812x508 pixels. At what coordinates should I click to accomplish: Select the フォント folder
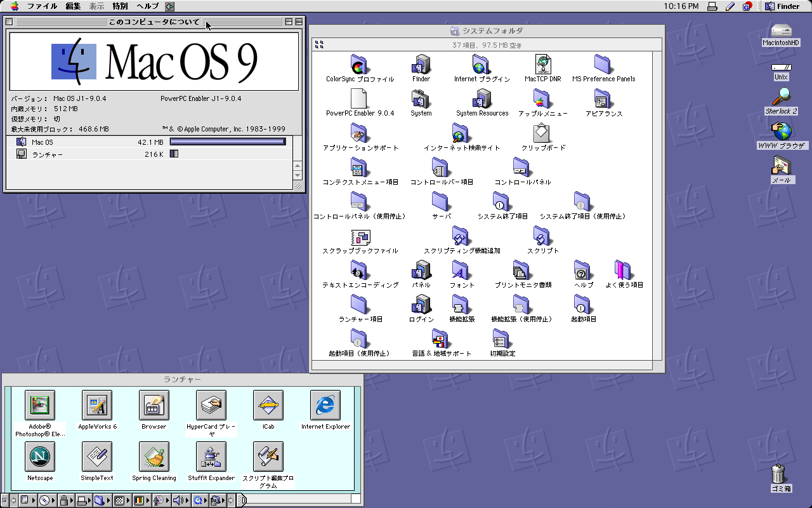click(461, 271)
